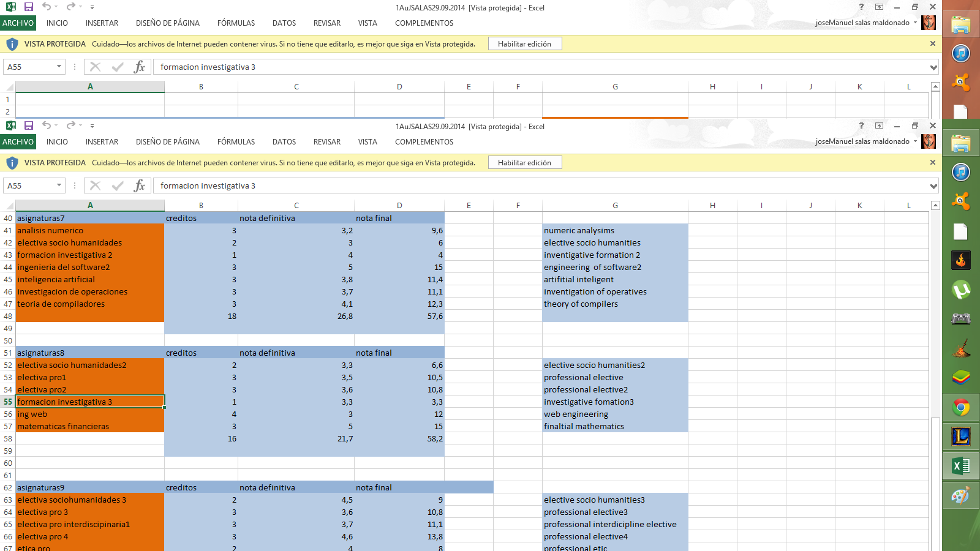Open League of Legends taskbar icon
The width and height of the screenshot is (980, 551).
point(960,437)
